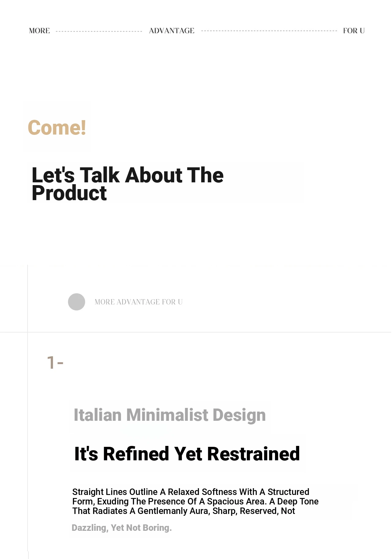Click the "FOR U" header label
Screen dimensions: 392x559
pos(354,31)
